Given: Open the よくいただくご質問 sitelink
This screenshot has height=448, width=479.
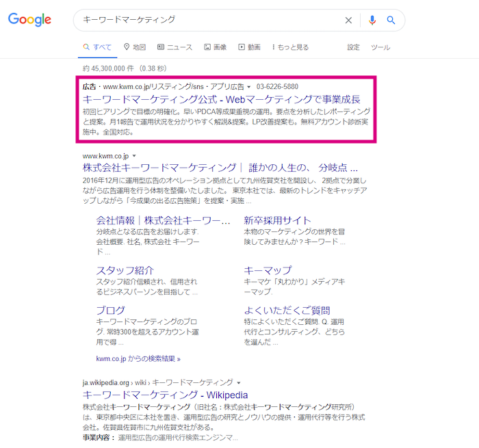Looking at the screenshot, I should pos(287,311).
